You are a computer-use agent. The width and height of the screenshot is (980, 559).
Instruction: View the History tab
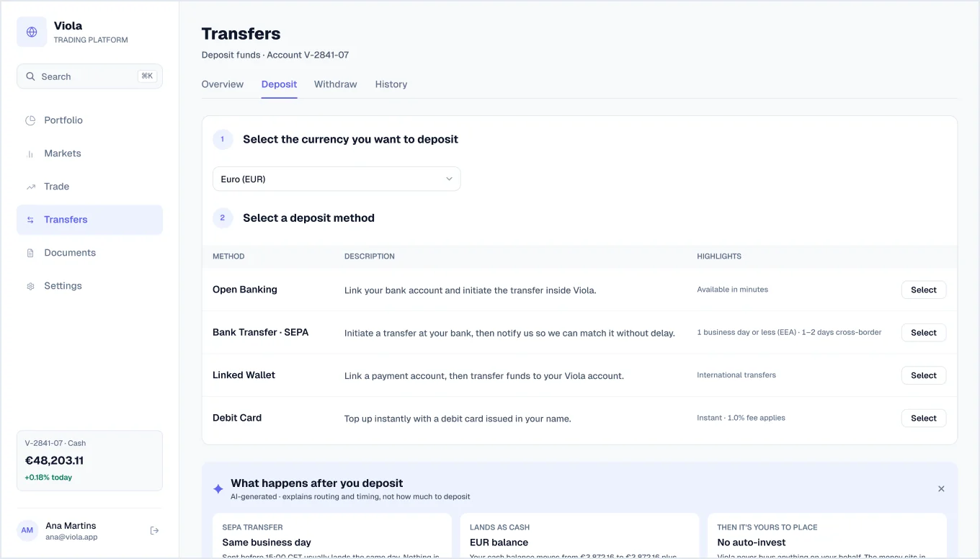(391, 84)
